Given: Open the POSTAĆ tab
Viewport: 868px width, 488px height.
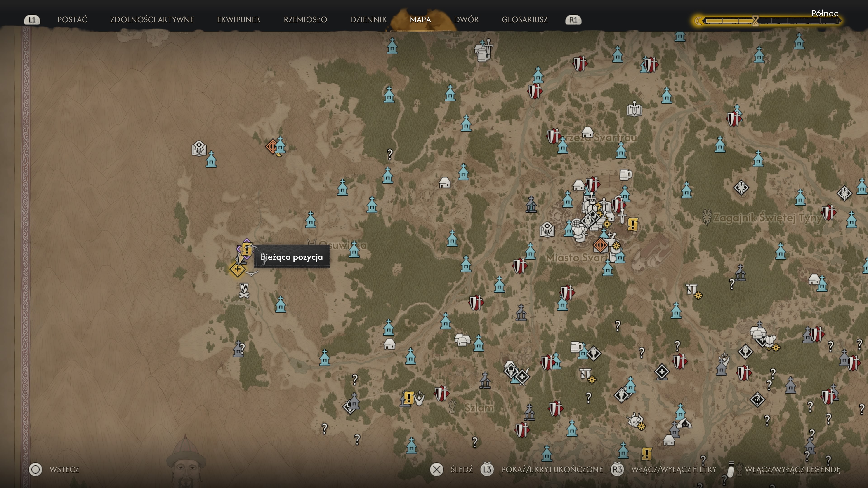Looking at the screenshot, I should pyautogui.click(x=72, y=19).
